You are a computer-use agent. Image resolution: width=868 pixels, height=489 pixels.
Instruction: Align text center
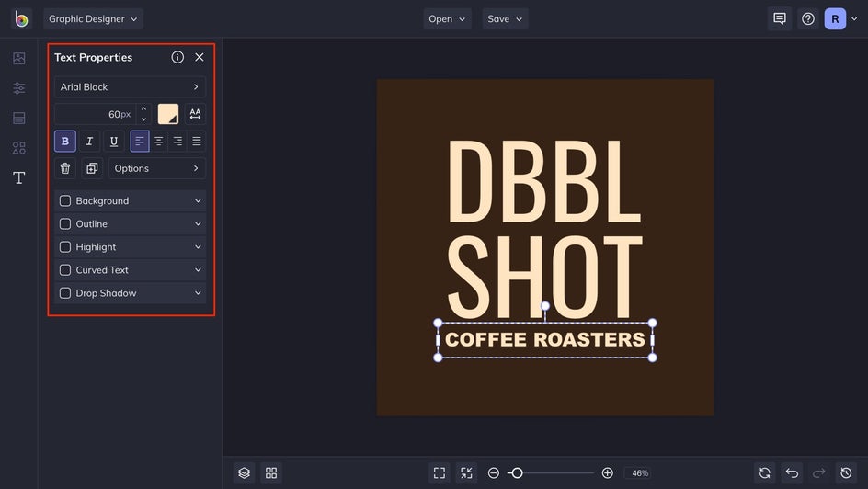click(x=159, y=141)
